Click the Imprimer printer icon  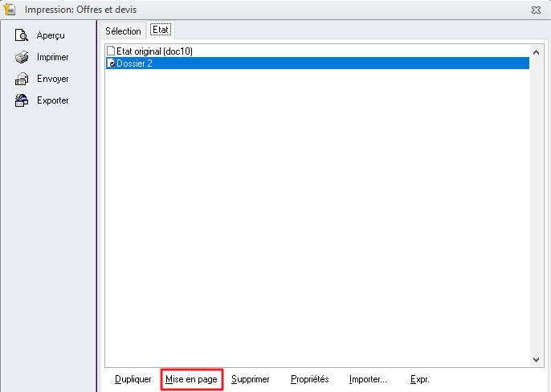(22, 57)
